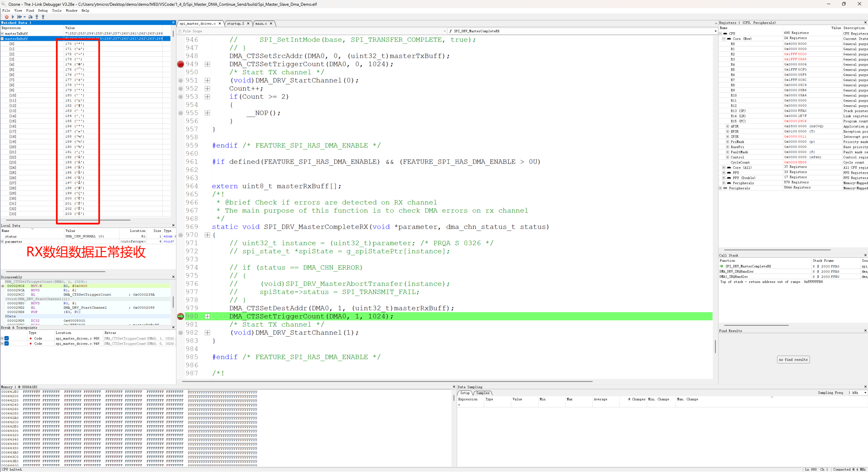
Task: Close the Local Data panel
Action: click(173, 225)
